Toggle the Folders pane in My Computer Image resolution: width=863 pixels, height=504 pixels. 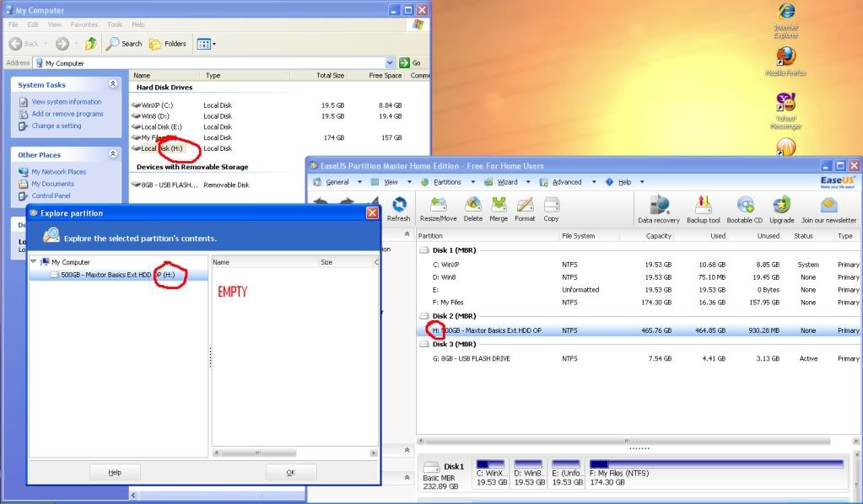click(x=168, y=44)
